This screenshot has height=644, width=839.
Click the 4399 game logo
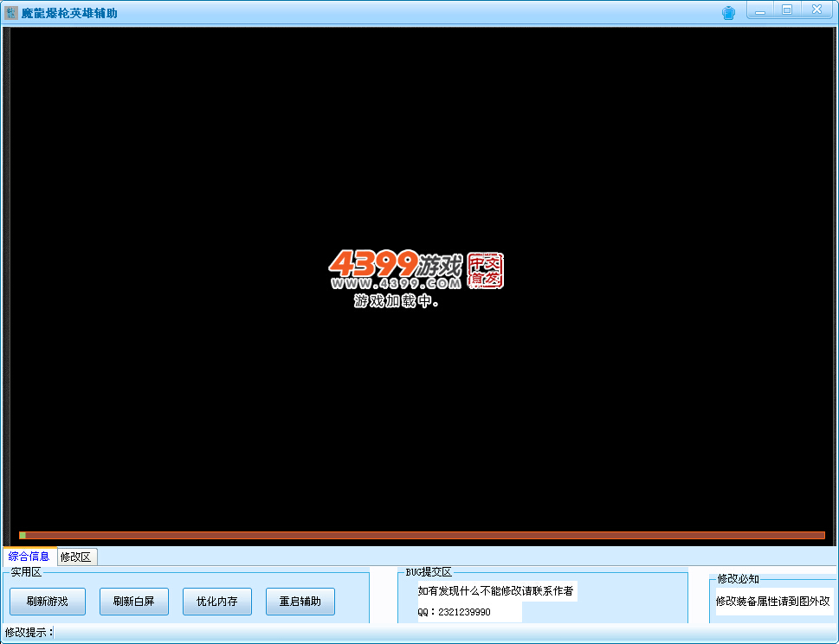(396, 270)
